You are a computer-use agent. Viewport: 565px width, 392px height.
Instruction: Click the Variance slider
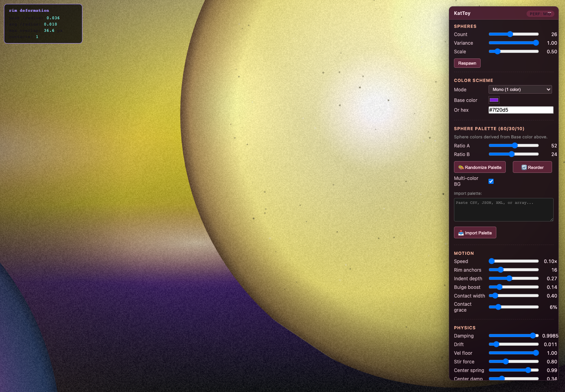[514, 43]
